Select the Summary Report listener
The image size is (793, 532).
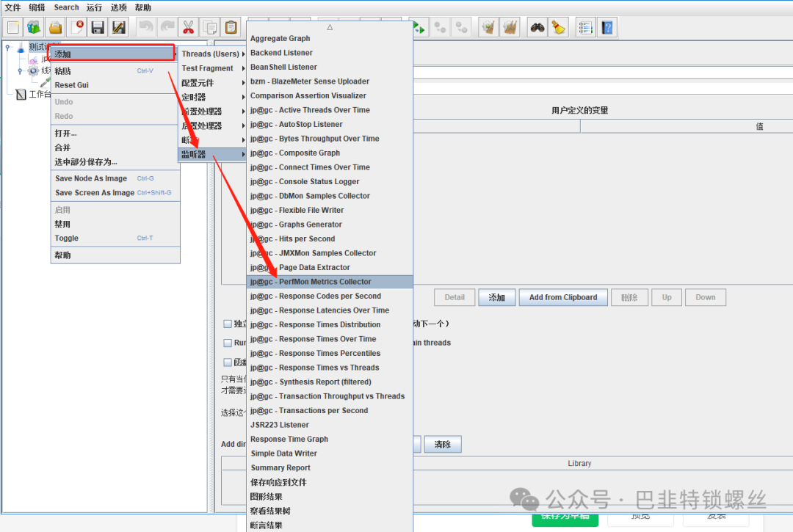coord(330,468)
